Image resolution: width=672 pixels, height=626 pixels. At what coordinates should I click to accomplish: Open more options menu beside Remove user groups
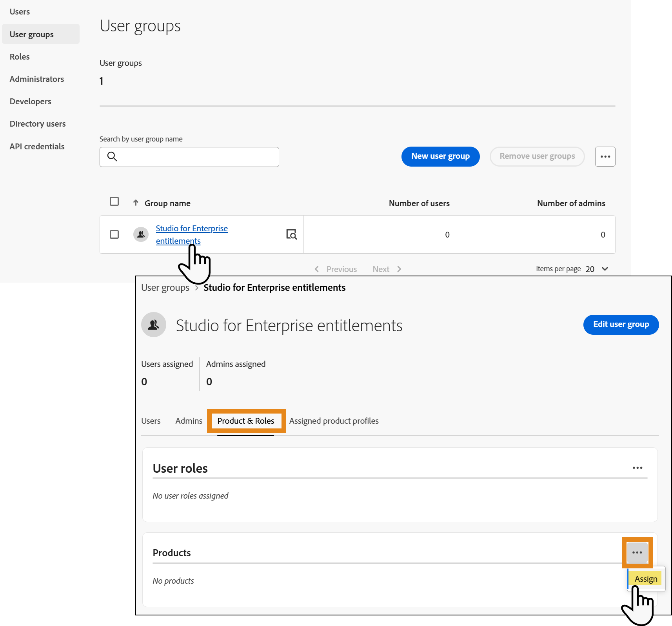click(x=605, y=156)
